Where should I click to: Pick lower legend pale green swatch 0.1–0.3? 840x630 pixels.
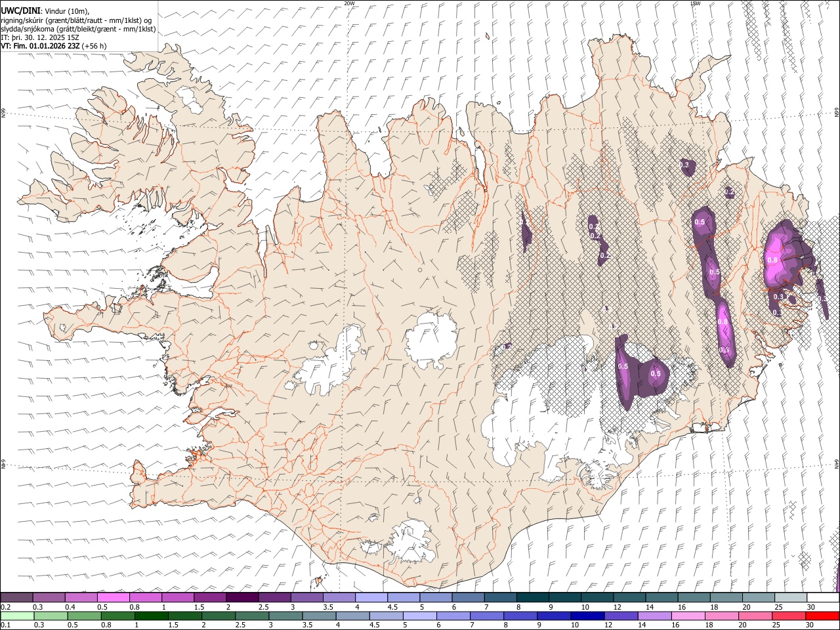[x=18, y=616]
